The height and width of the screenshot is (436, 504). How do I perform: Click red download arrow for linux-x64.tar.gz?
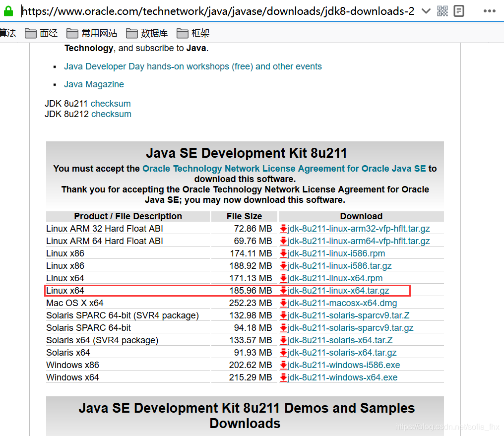click(283, 291)
